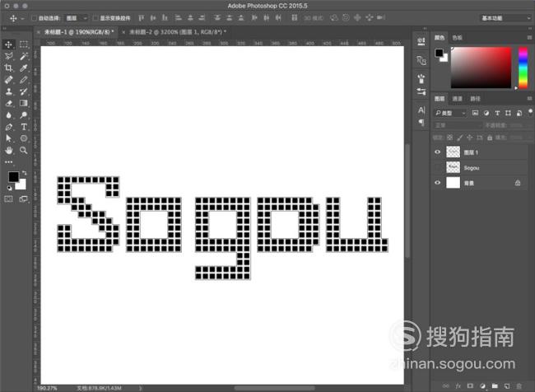Select the Path Selection tool
Image resolution: width=535 pixels, height=392 pixels.
coord(8,138)
